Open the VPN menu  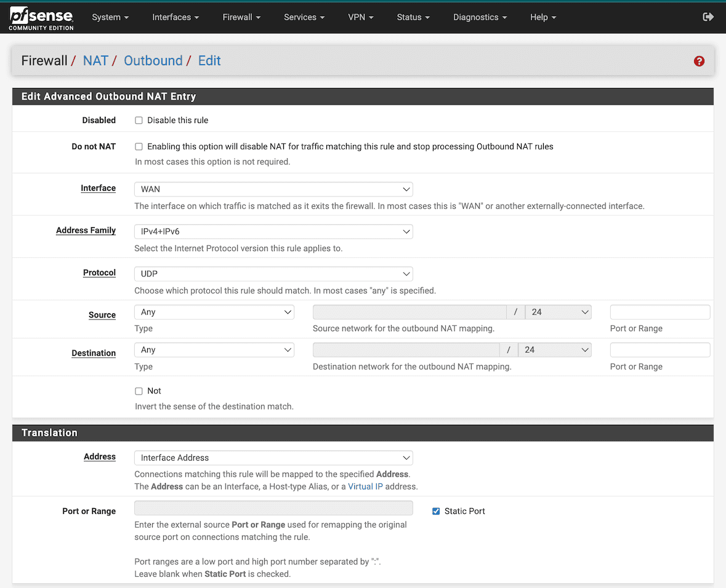(x=360, y=17)
